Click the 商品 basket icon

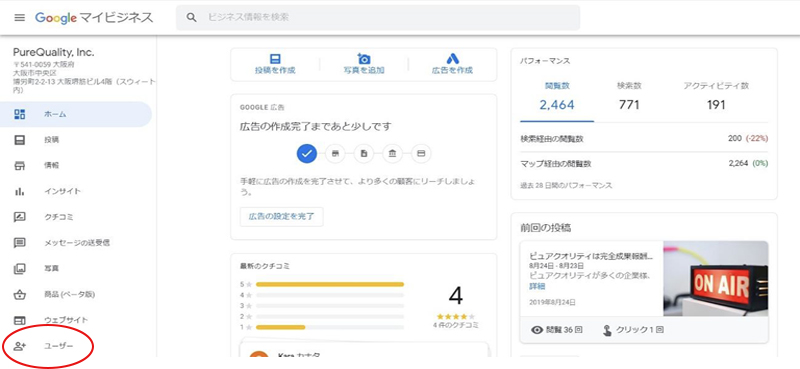(x=19, y=294)
